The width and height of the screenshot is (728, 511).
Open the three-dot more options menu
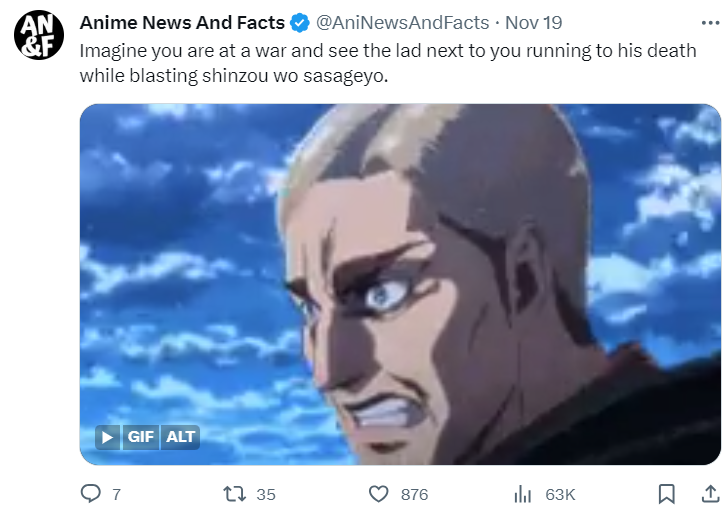710,23
